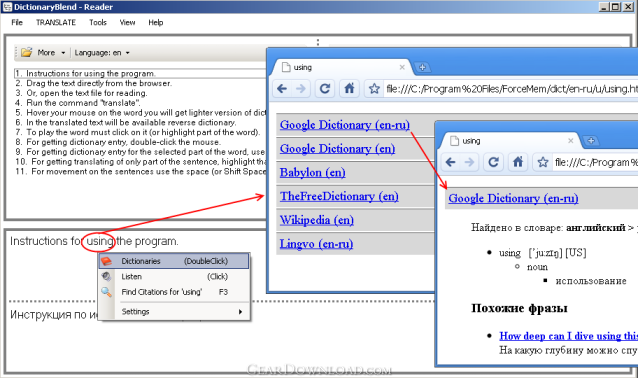This screenshot has height=378, width=638.
Task: Click Home icon in front browser
Action: coord(518,162)
